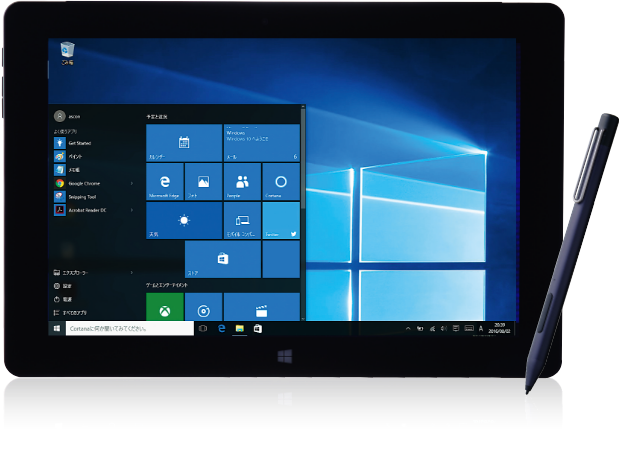
Task: Open the Recycle Bin on desktop
Action: tap(68, 51)
